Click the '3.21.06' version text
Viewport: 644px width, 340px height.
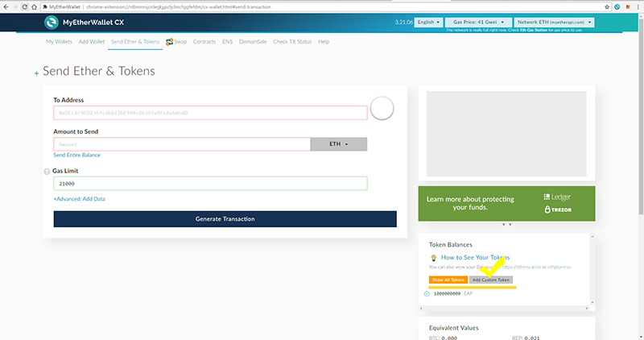(x=404, y=23)
